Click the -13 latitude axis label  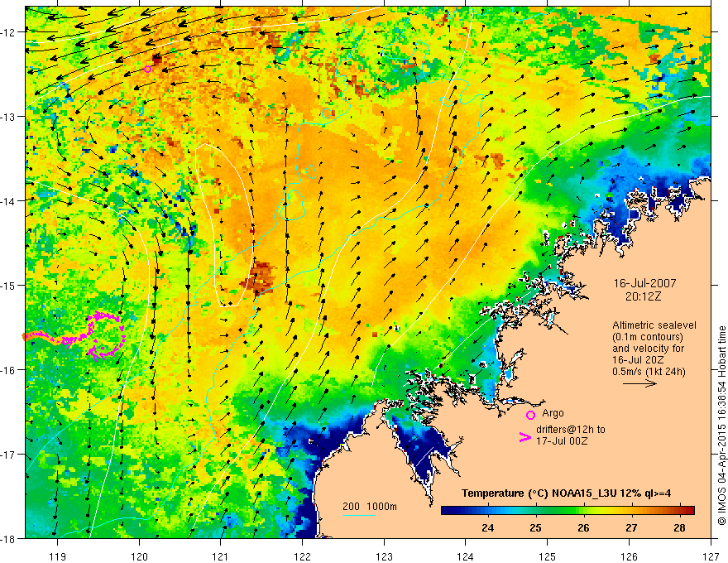(8, 117)
